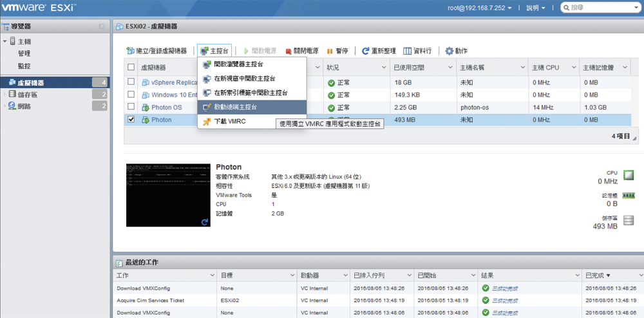Open the root@192.168.7.252 user dropdown
Viewport: 644px width, 318px height.
pyautogui.click(x=479, y=8)
